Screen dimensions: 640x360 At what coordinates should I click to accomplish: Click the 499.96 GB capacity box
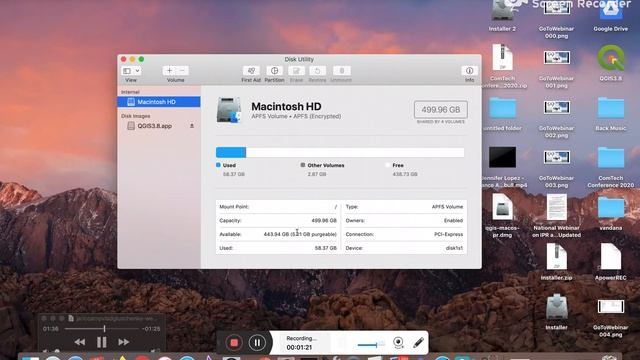click(x=440, y=110)
